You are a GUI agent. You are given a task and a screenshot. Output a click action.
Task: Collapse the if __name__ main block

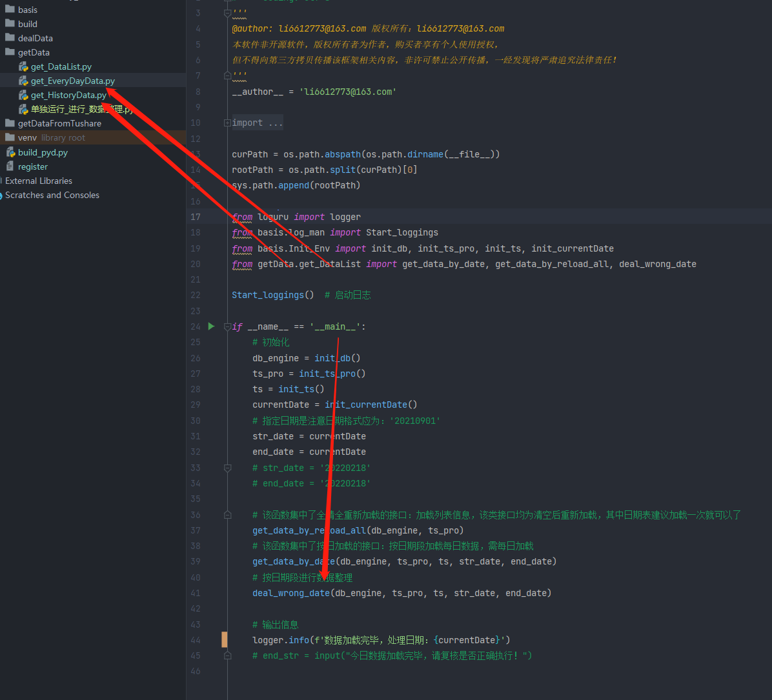click(227, 326)
